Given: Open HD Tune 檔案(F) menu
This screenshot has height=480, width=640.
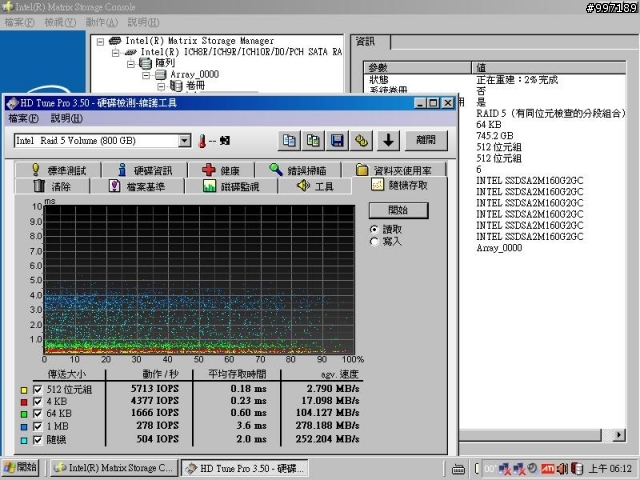Looking at the screenshot, I should pyautogui.click(x=23, y=118).
